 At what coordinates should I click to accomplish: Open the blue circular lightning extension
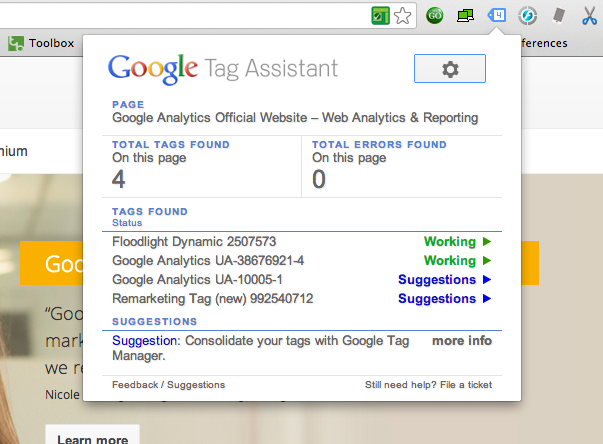(x=527, y=16)
